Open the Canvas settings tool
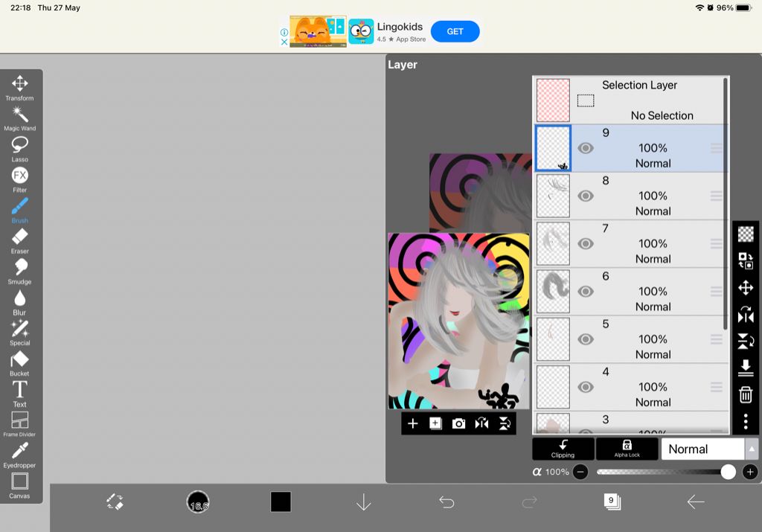 pos(19,485)
